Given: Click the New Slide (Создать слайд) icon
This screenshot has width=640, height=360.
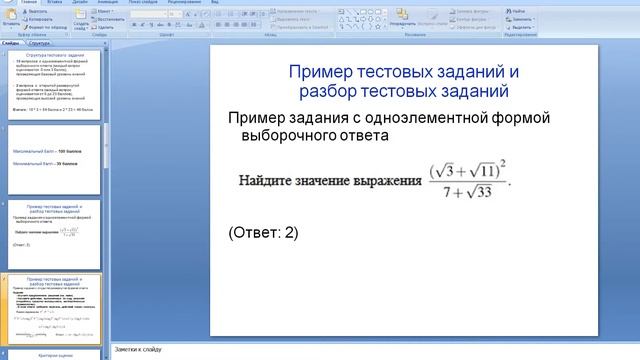Looking at the screenshot, I should click(80, 15).
